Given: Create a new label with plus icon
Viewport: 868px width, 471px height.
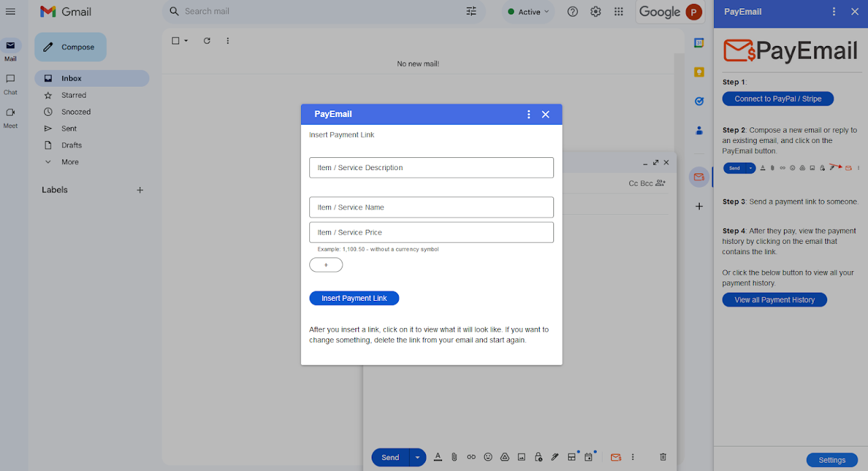Looking at the screenshot, I should [x=140, y=190].
